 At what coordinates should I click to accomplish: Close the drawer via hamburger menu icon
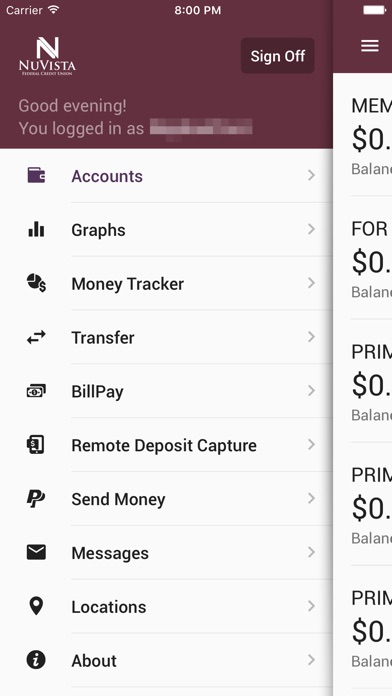coord(370,46)
